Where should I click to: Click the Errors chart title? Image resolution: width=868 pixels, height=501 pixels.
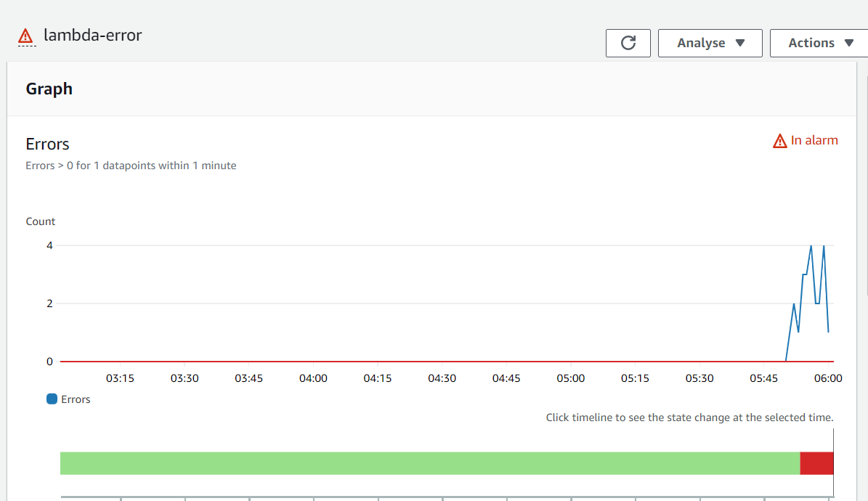pyautogui.click(x=47, y=144)
